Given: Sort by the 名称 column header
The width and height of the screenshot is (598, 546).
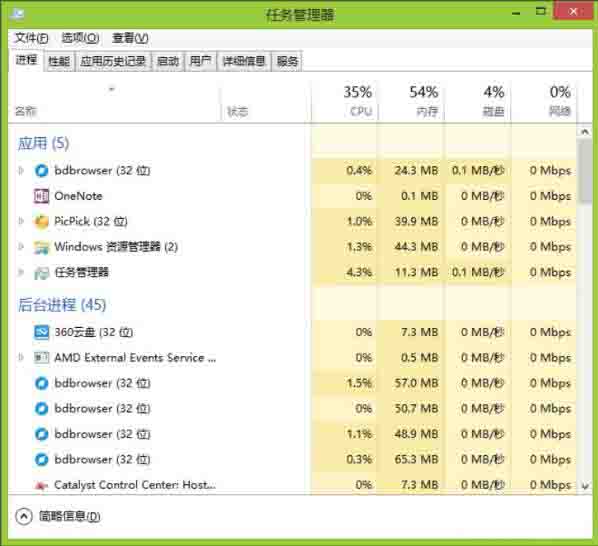Looking at the screenshot, I should tap(114, 101).
